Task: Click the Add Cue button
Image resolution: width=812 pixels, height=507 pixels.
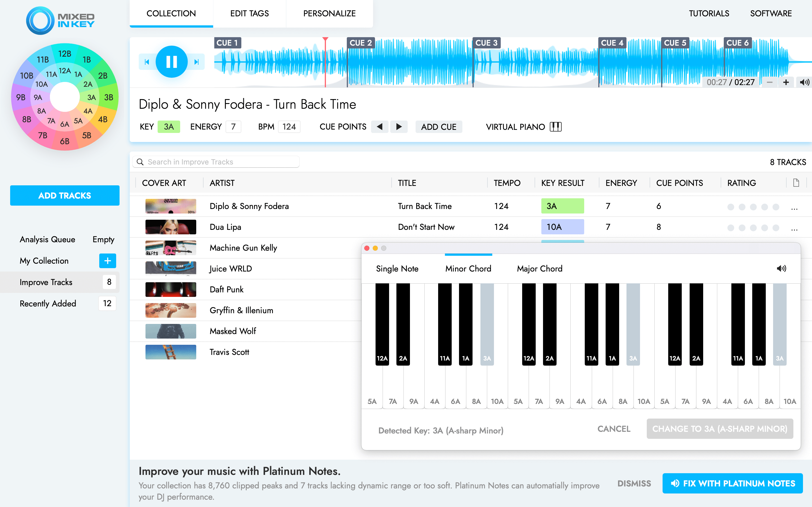Action: (440, 126)
